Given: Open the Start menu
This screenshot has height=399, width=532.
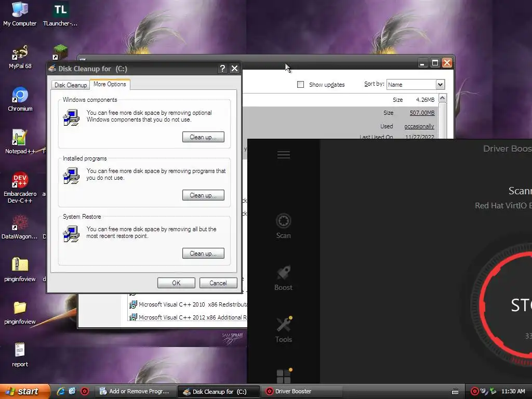Looking at the screenshot, I should pyautogui.click(x=24, y=391).
